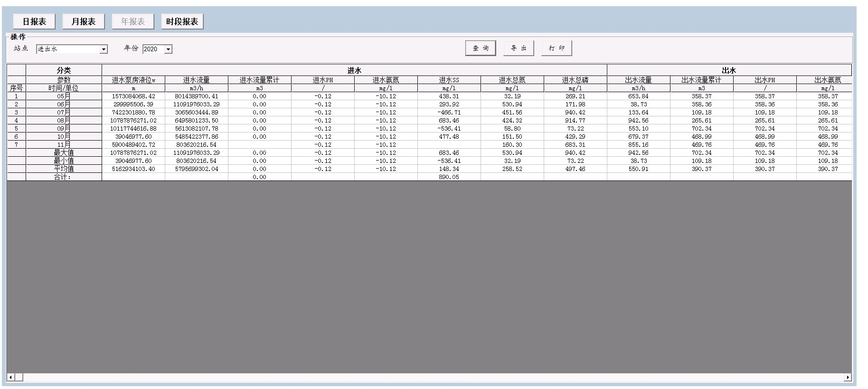Click 进水总磷 value 497.46
Viewport: 868px width, 389px height.
576,169
